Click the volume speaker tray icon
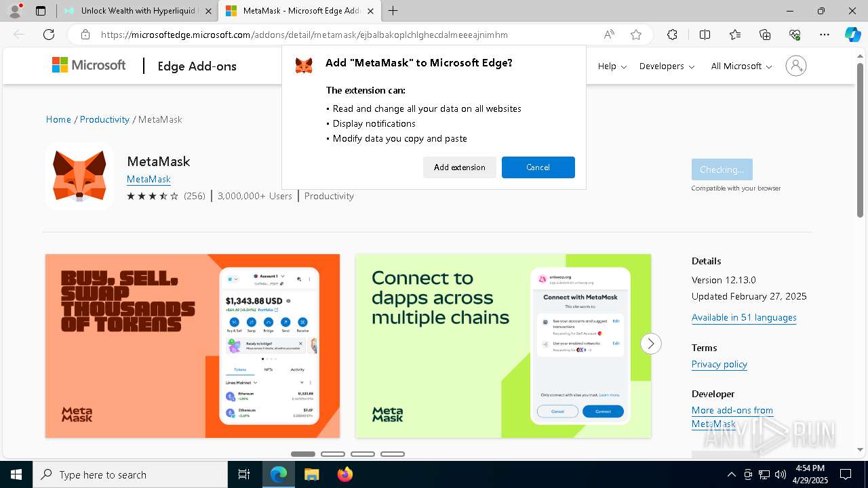This screenshot has width=868, height=488. (781, 474)
